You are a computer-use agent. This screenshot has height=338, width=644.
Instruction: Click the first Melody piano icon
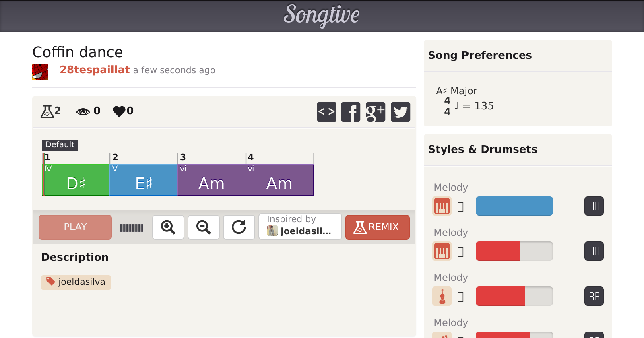(x=442, y=206)
